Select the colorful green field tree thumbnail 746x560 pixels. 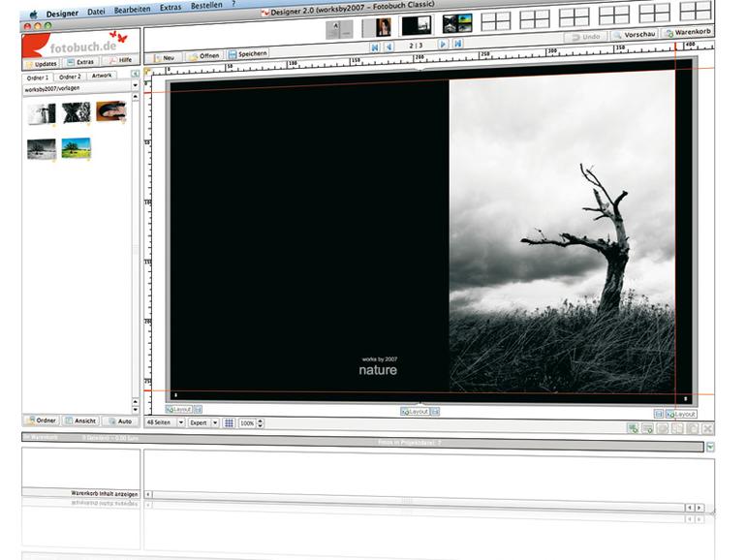[x=77, y=148]
